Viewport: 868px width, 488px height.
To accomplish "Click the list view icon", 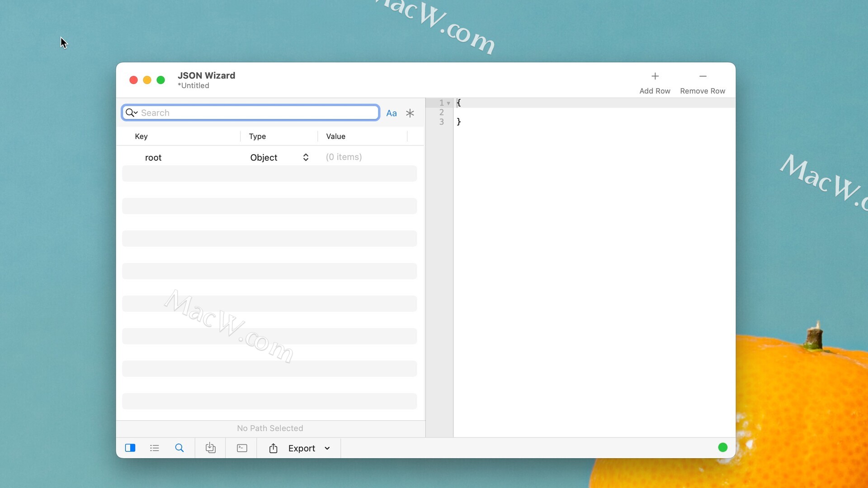I will tap(155, 448).
